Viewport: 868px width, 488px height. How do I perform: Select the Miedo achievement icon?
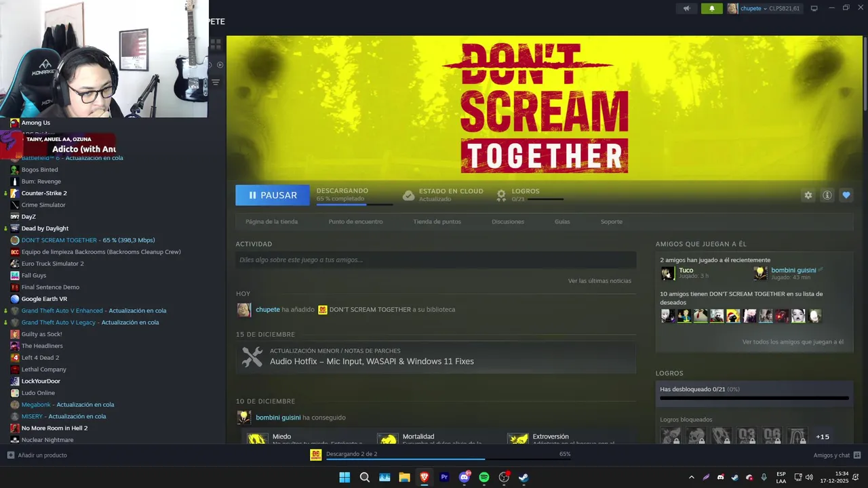point(257,439)
